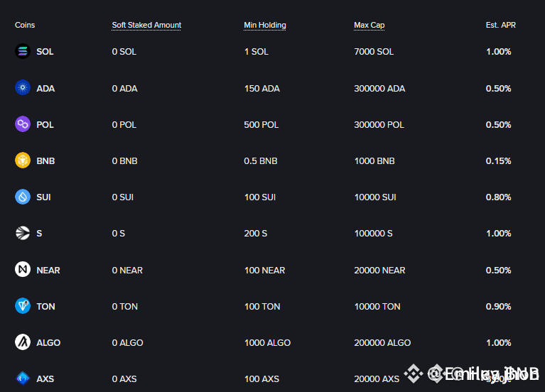
Task: Click the SOL coin icon
Action: click(23, 51)
